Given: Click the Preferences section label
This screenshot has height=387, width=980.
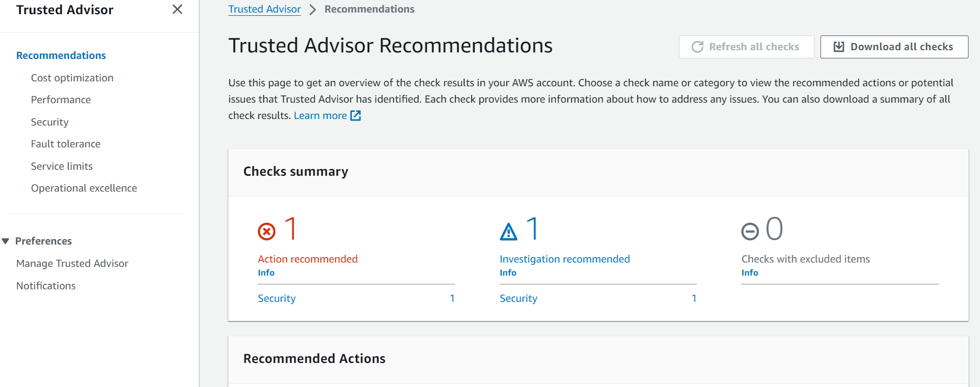Looking at the screenshot, I should point(44,241).
